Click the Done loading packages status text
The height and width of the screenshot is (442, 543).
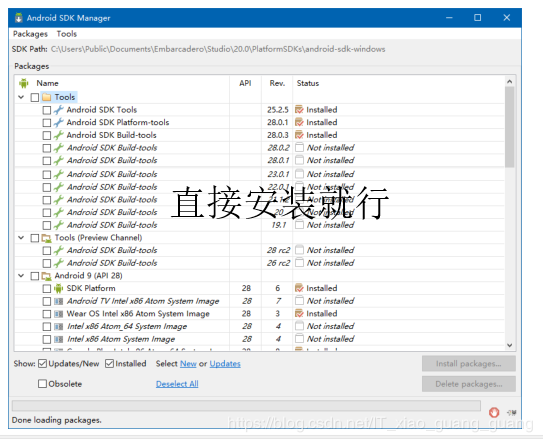(x=56, y=420)
